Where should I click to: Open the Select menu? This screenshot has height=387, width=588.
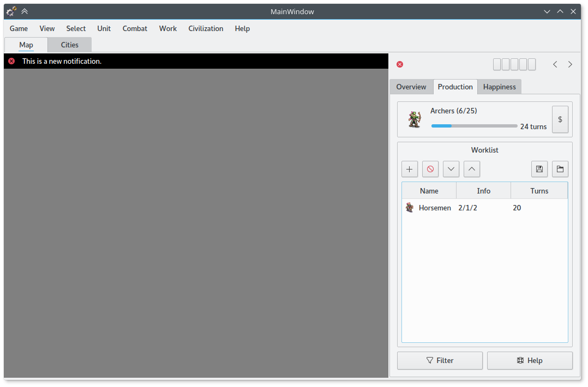tap(76, 28)
